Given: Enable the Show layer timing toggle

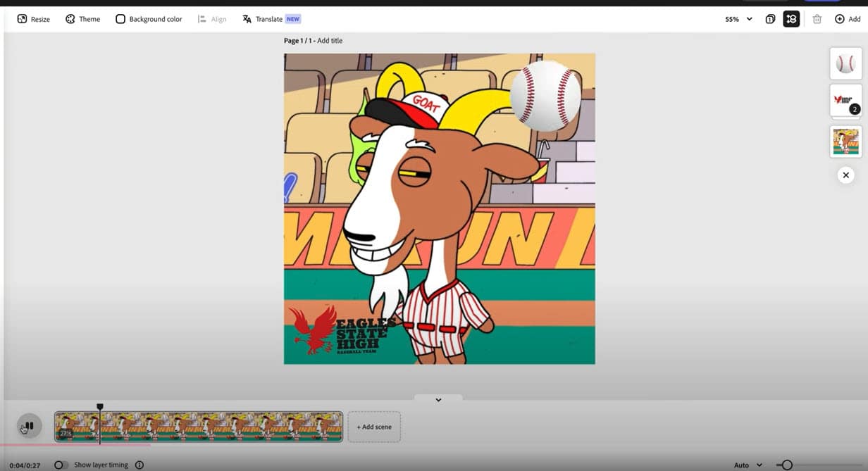Looking at the screenshot, I should click(x=61, y=465).
